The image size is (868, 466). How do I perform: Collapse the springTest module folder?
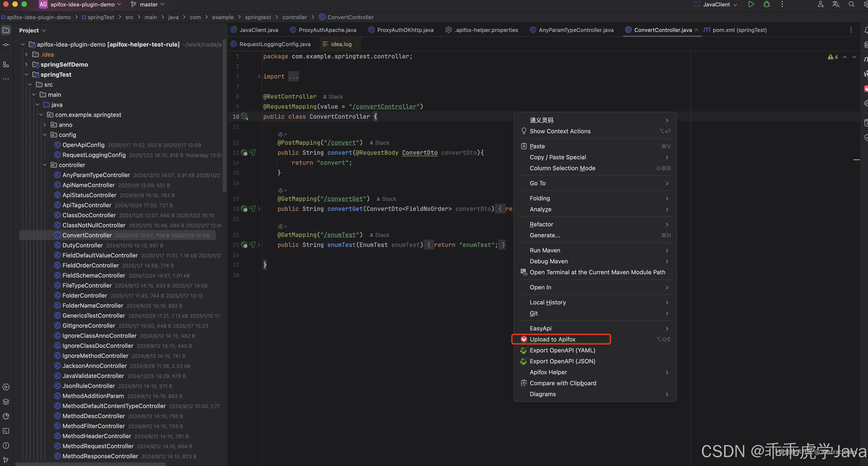[x=27, y=74]
